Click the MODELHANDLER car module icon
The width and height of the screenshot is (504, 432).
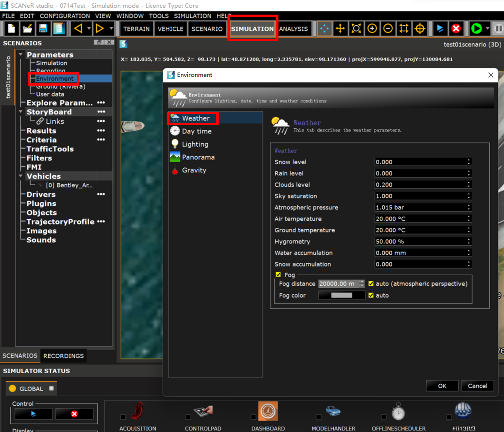pos(333,411)
